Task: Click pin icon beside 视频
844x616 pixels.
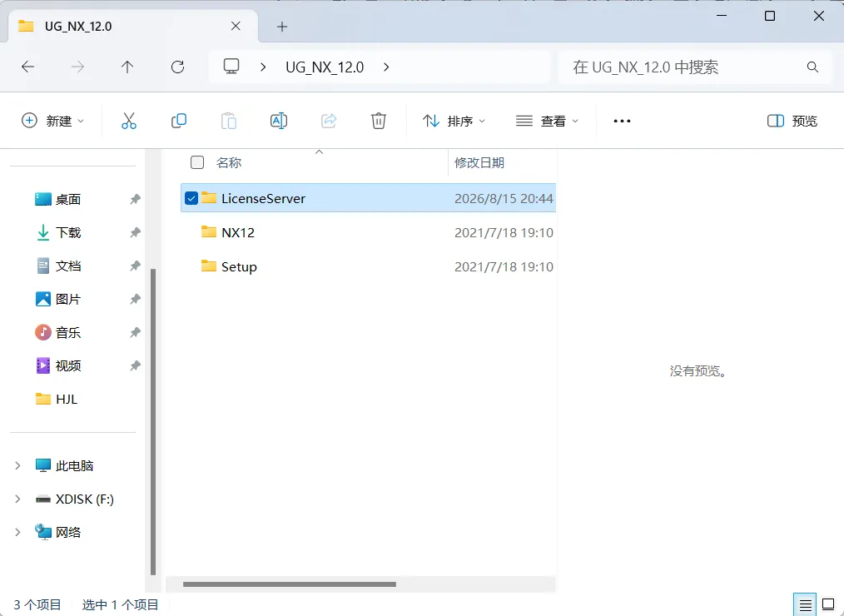Action: [x=135, y=366]
